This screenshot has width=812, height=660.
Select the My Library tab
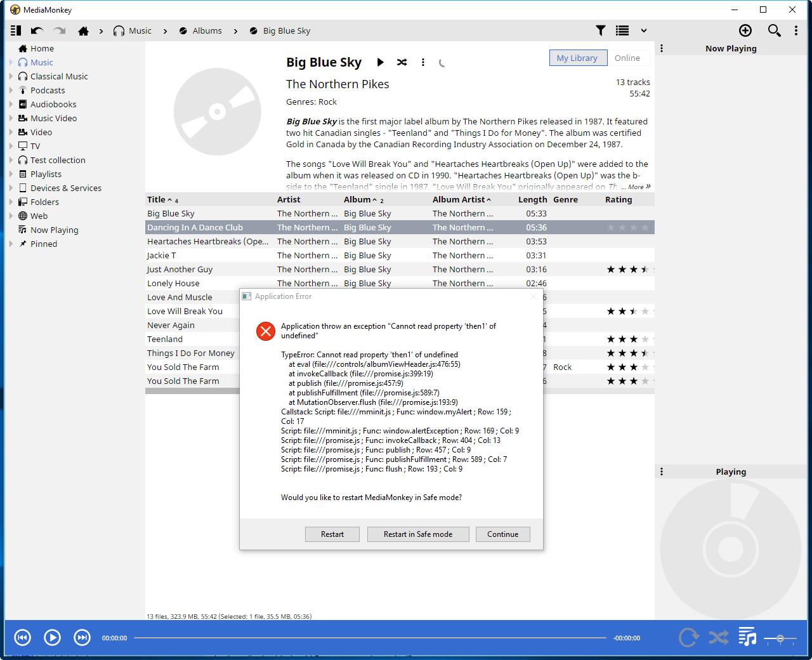click(577, 58)
